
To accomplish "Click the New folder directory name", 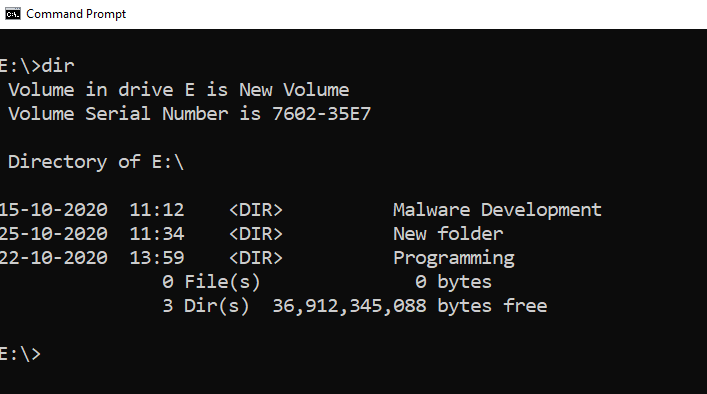I will [448, 234].
